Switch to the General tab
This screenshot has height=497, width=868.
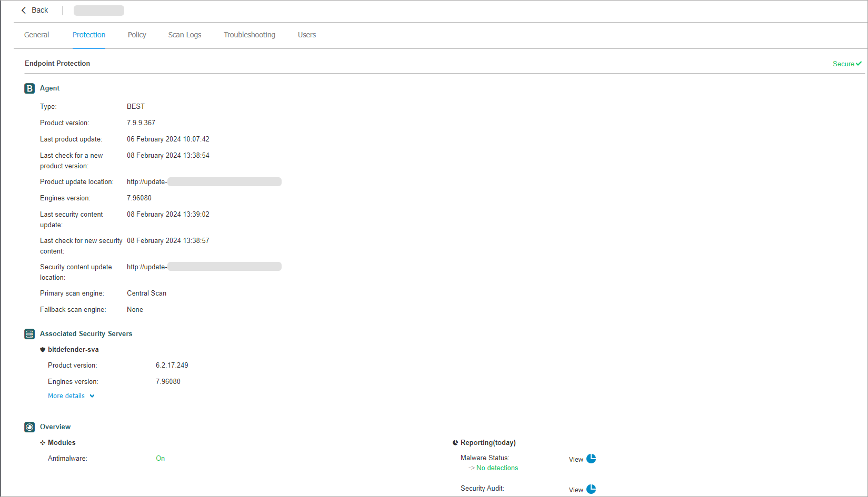pos(36,35)
